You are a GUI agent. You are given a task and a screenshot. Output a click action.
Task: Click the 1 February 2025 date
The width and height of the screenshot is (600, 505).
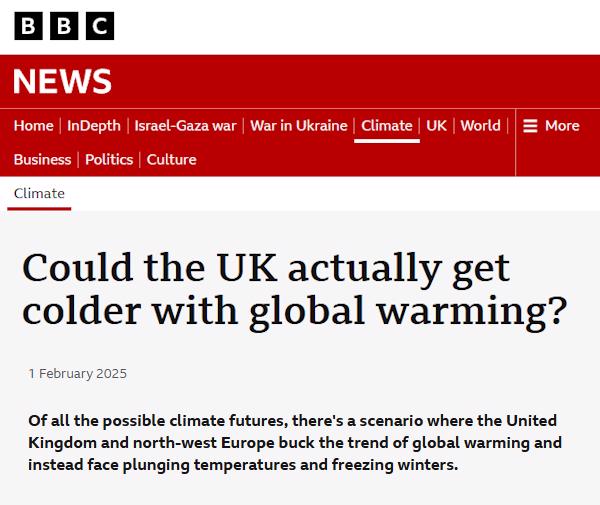77,374
